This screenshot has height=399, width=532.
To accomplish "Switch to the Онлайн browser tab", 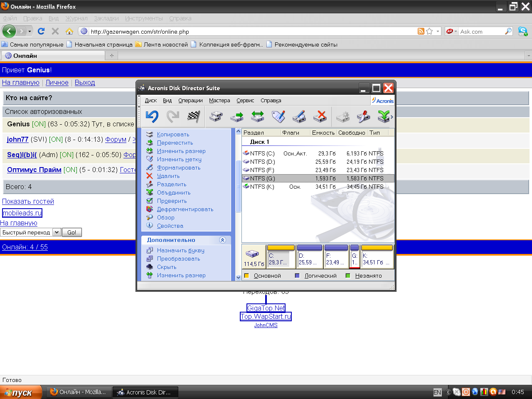I will 52,56.
